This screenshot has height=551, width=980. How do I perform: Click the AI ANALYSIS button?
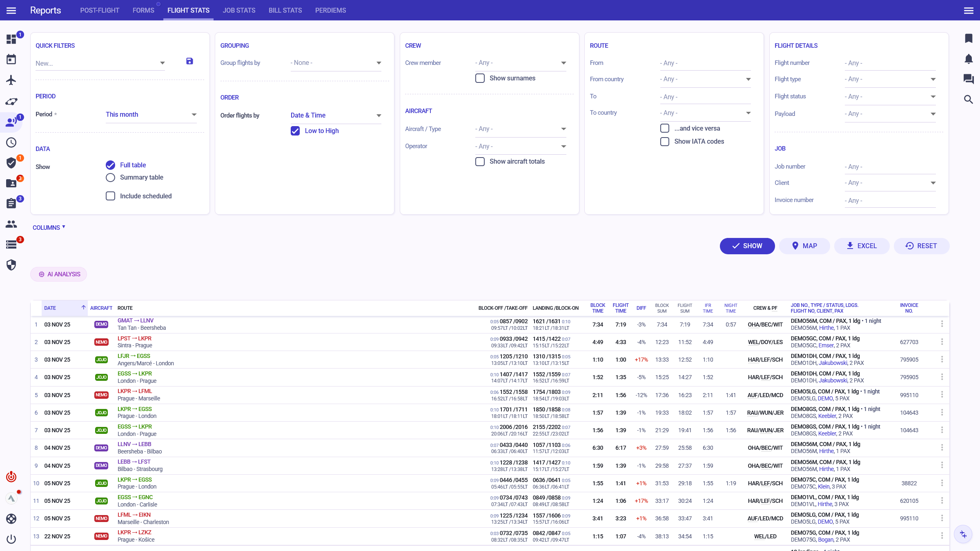tap(59, 274)
